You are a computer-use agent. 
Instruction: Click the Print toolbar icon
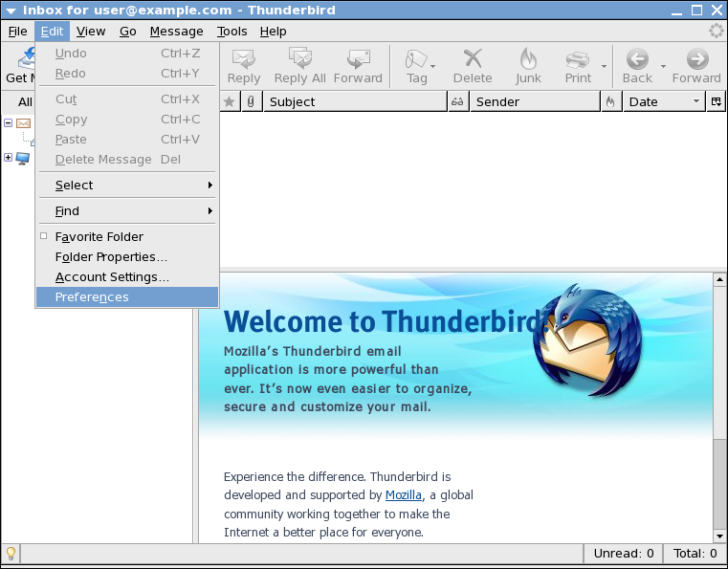[578, 59]
